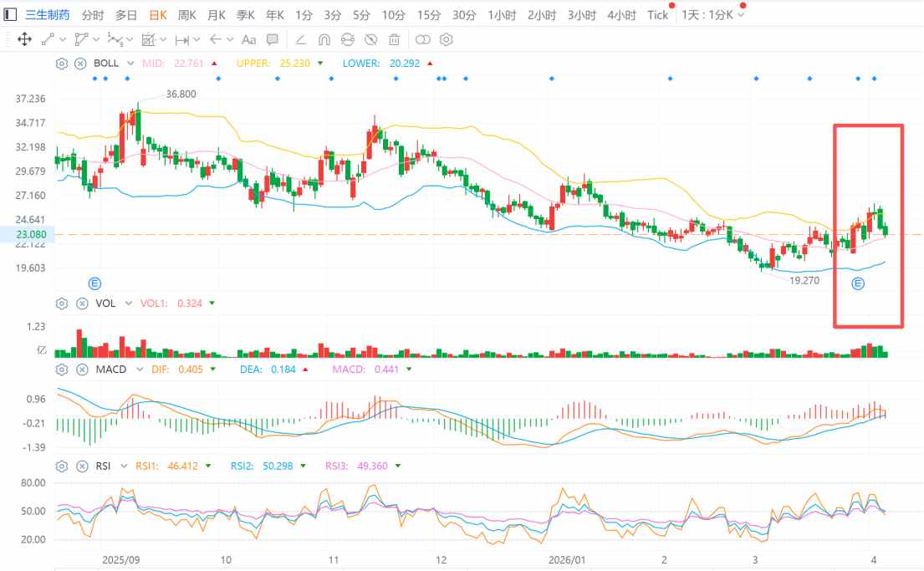Open MACD indicator settings gear
Viewport: 924px width, 571px height.
[62, 370]
